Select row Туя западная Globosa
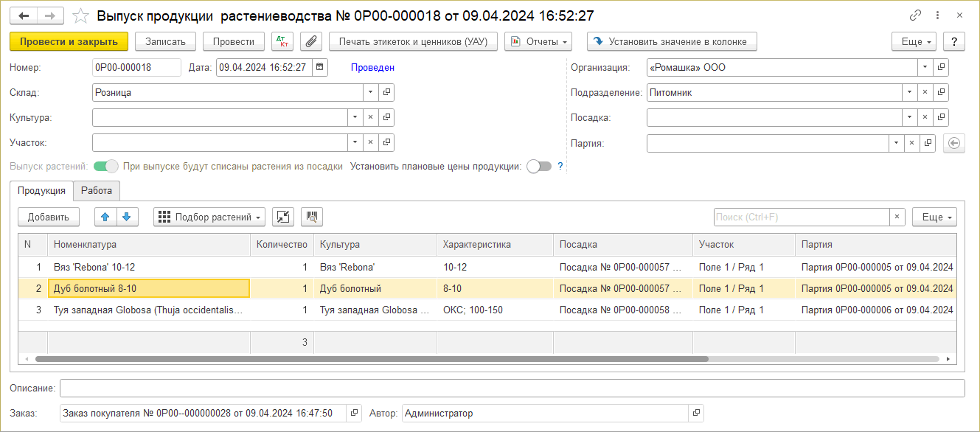This screenshot has width=980, height=432. click(x=487, y=310)
